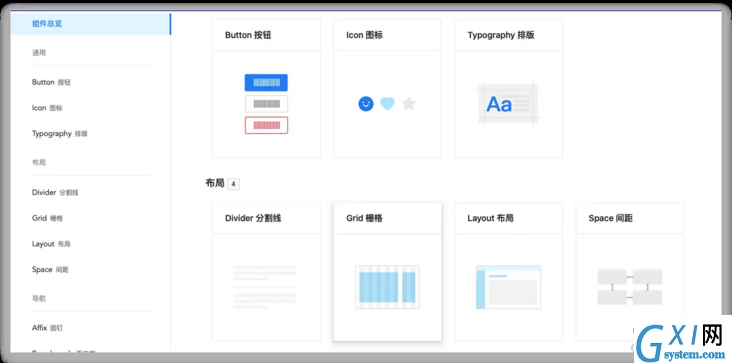Click the 导航 group label in sidebar

tap(39, 299)
